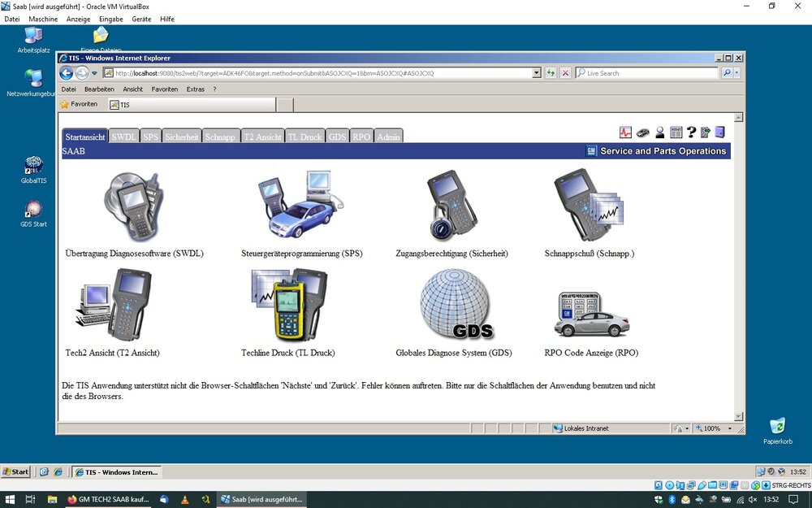The height and width of the screenshot is (508, 812).
Task: Open TIS help question mark icon
Action: click(x=691, y=132)
